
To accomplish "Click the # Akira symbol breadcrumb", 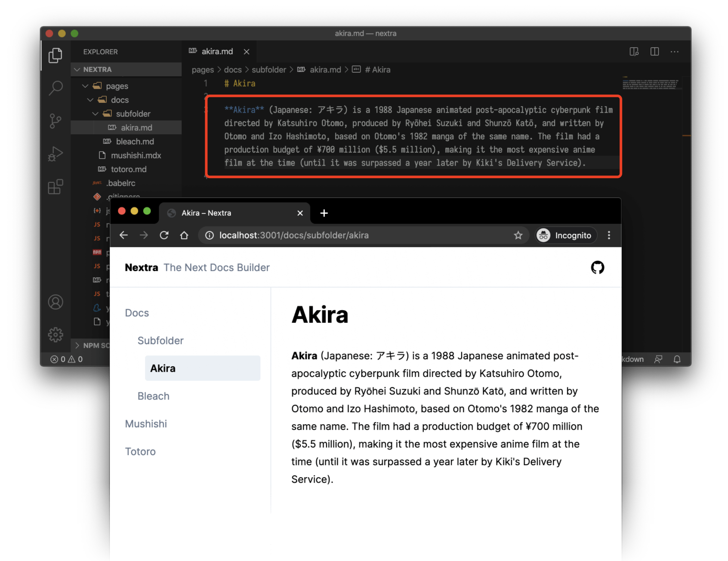I will tap(372, 70).
